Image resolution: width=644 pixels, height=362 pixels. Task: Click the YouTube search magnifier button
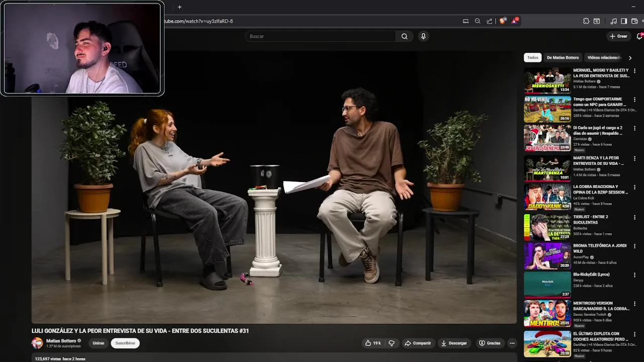pos(405,36)
